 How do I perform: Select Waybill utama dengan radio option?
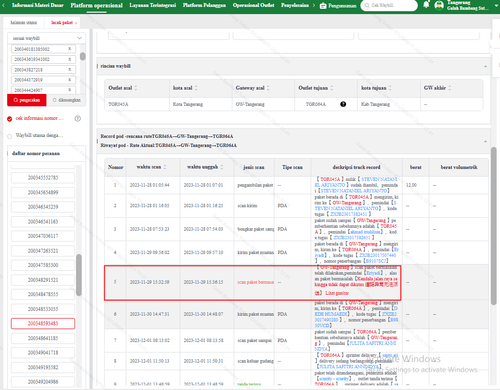(10, 136)
